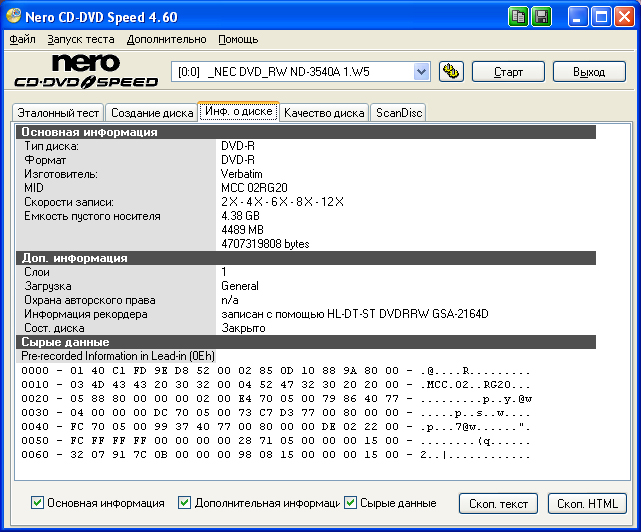
Task: Toggle the Основная информация checkbox
Action: click(37, 503)
